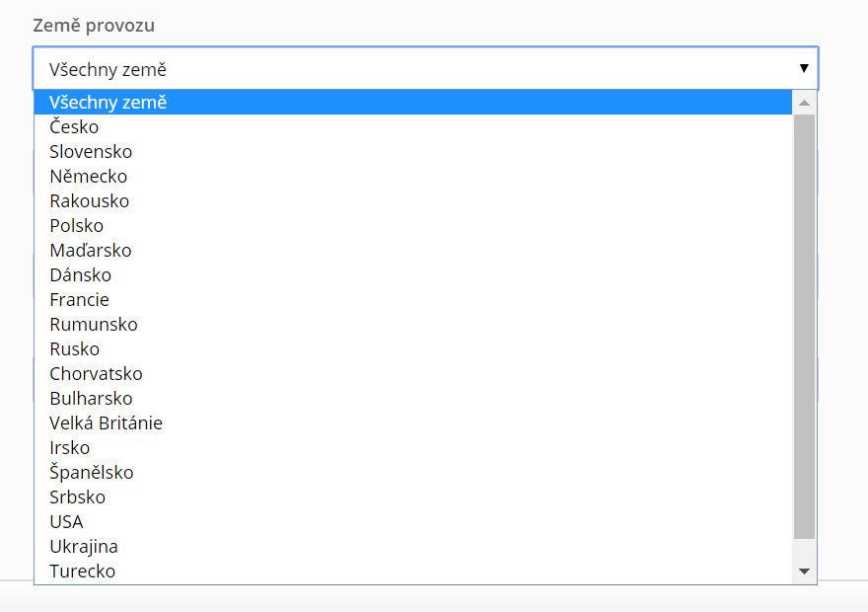Select Chorvatsko from dropdown list
This screenshot has width=868, height=612.
(x=413, y=374)
